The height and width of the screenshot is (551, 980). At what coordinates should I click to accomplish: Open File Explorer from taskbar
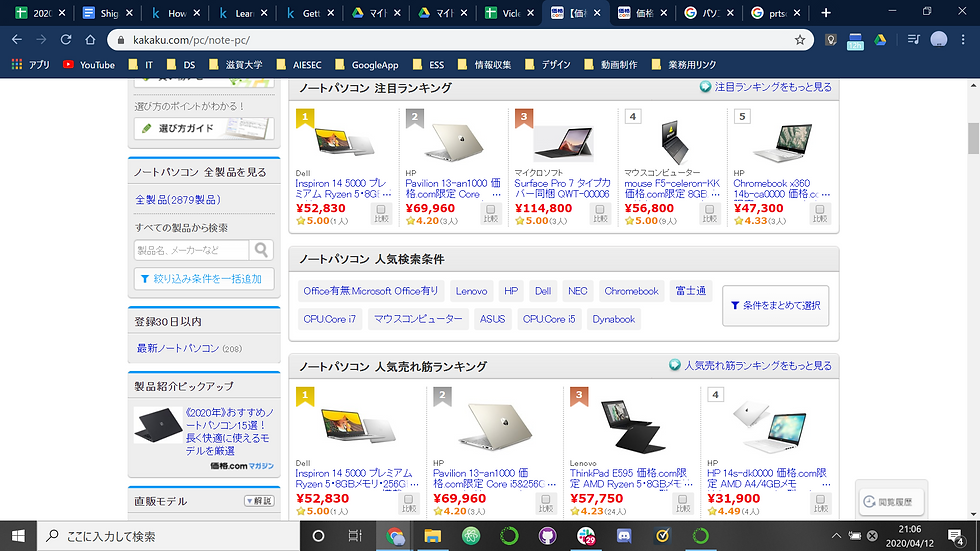[x=432, y=536]
